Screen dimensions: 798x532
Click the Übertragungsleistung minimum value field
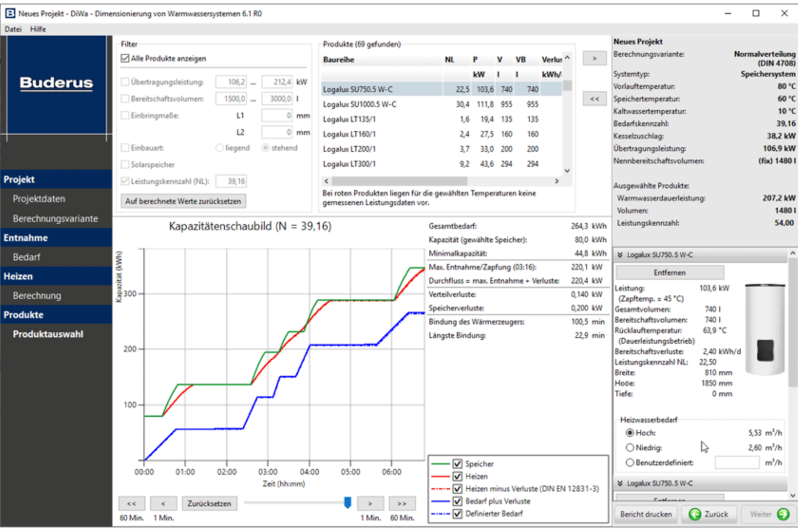point(231,82)
